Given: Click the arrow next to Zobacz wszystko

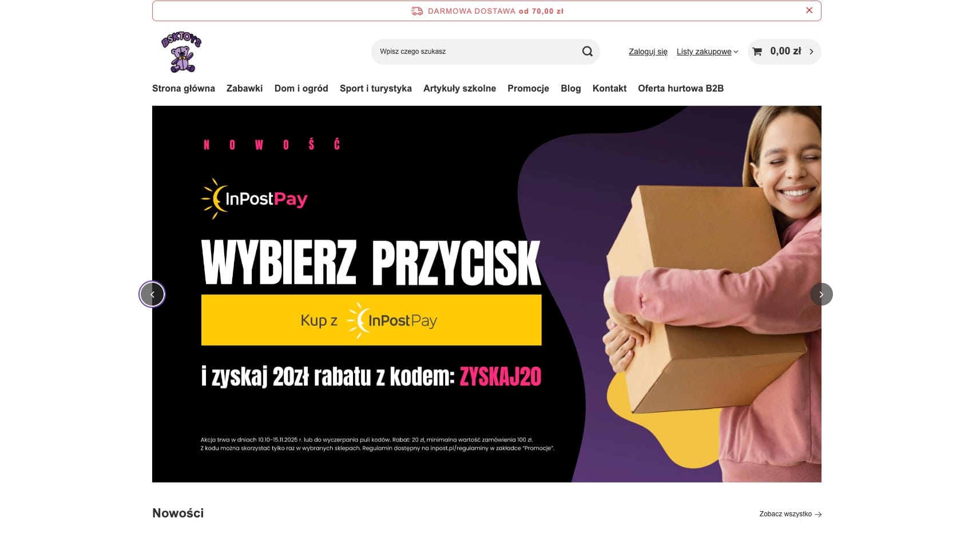Looking at the screenshot, I should 818,514.
